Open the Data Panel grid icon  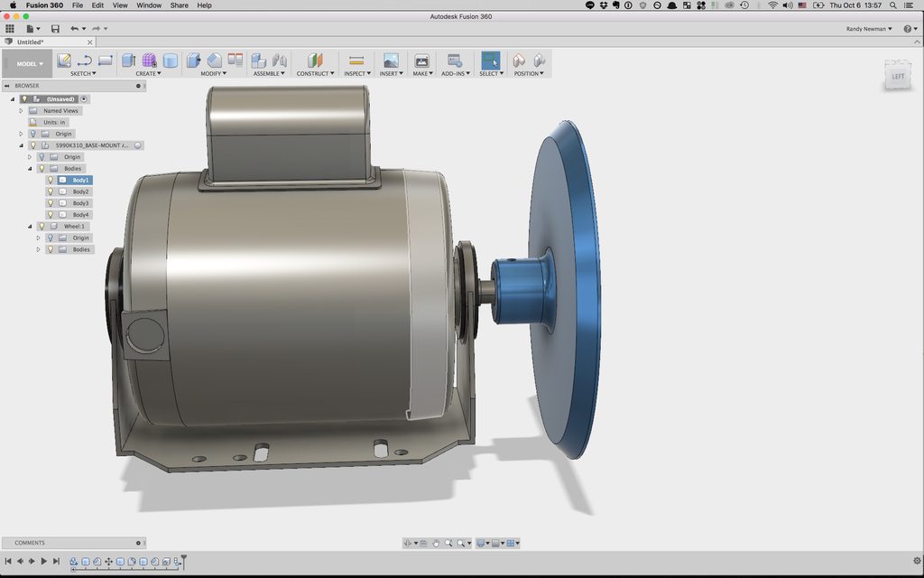pyautogui.click(x=10, y=29)
